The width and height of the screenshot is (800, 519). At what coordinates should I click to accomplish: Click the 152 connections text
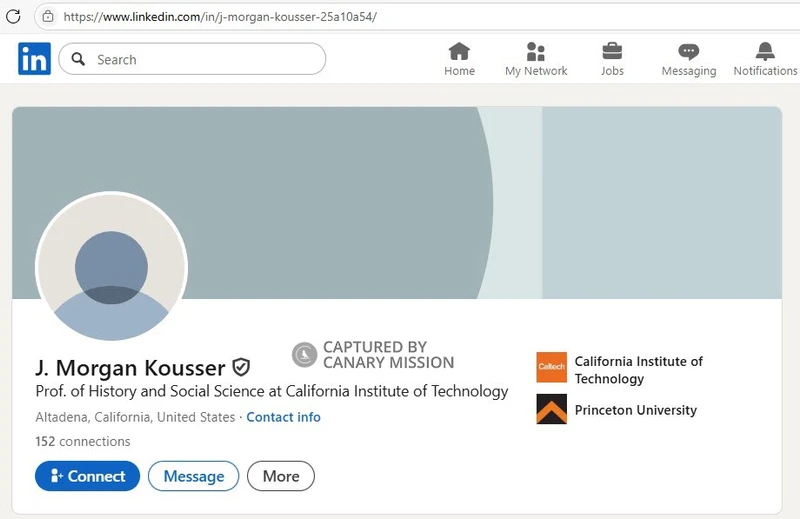pyautogui.click(x=83, y=441)
